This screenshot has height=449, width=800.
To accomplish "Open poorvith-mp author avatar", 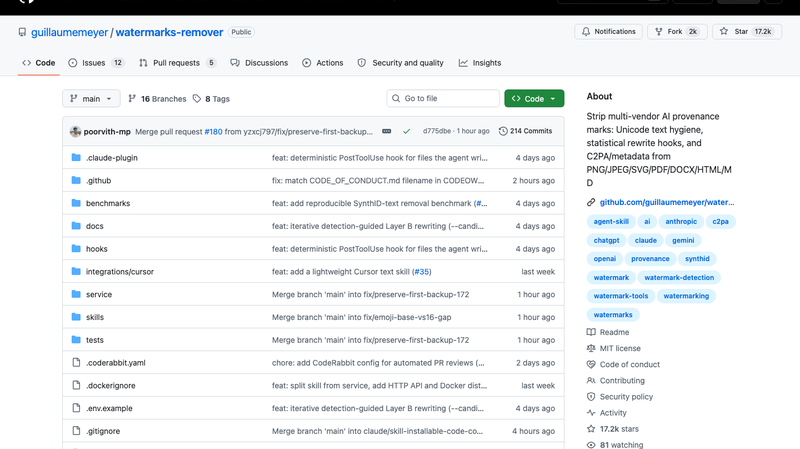I will (x=76, y=132).
